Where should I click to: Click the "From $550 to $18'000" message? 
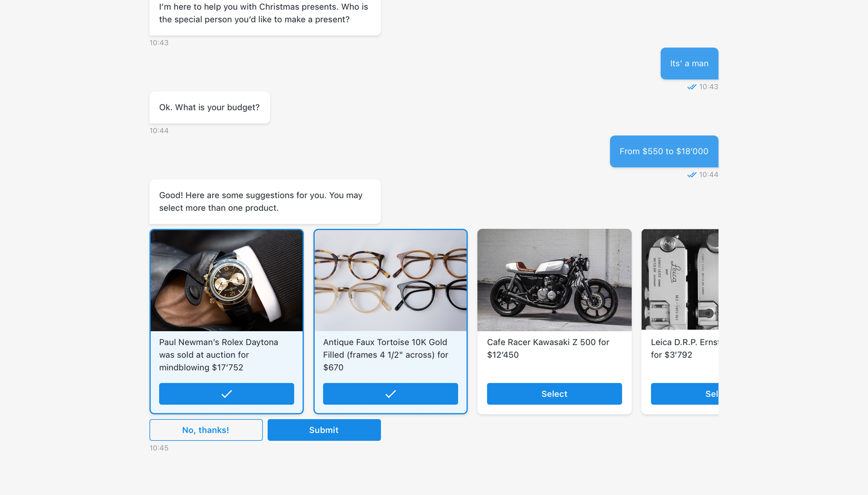(664, 151)
